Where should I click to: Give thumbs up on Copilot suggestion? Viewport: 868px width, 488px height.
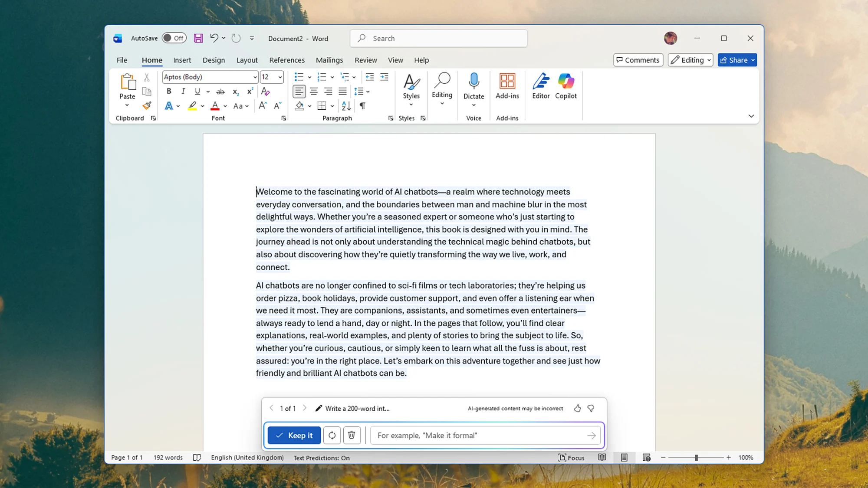(577, 408)
